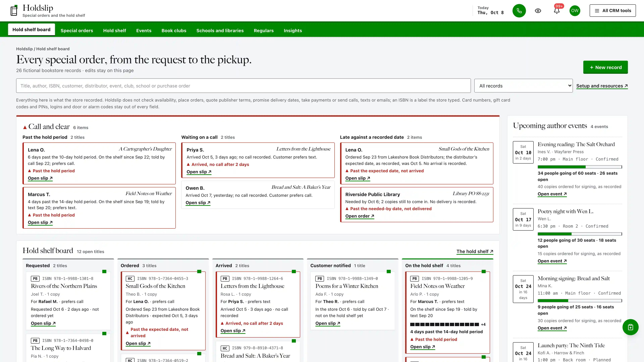Open event for Poetry night with Wen L.
The width and height of the screenshot is (644, 362).
[x=552, y=261]
